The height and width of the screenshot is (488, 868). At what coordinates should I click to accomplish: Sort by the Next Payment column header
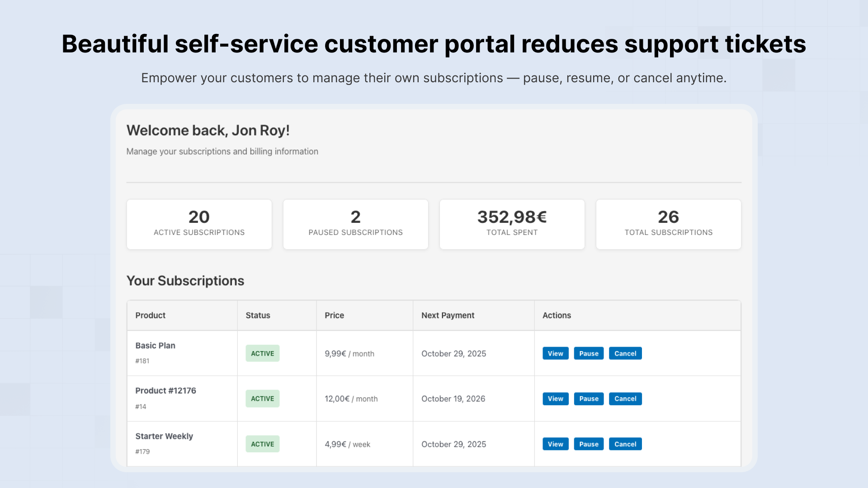(448, 315)
